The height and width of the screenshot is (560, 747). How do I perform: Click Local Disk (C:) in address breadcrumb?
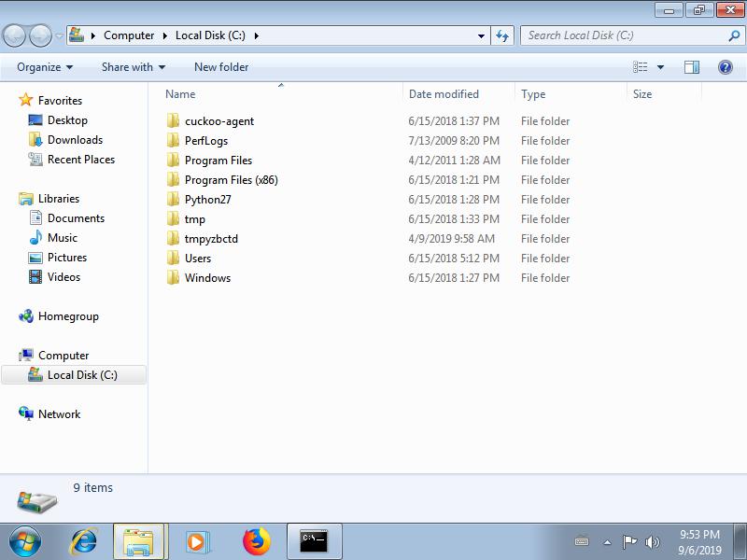click(x=210, y=35)
